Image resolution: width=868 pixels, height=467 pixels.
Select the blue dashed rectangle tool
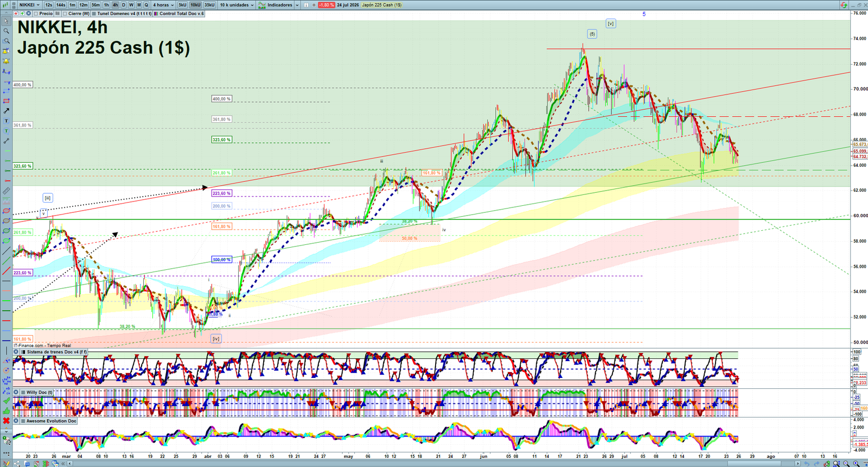coord(6,90)
